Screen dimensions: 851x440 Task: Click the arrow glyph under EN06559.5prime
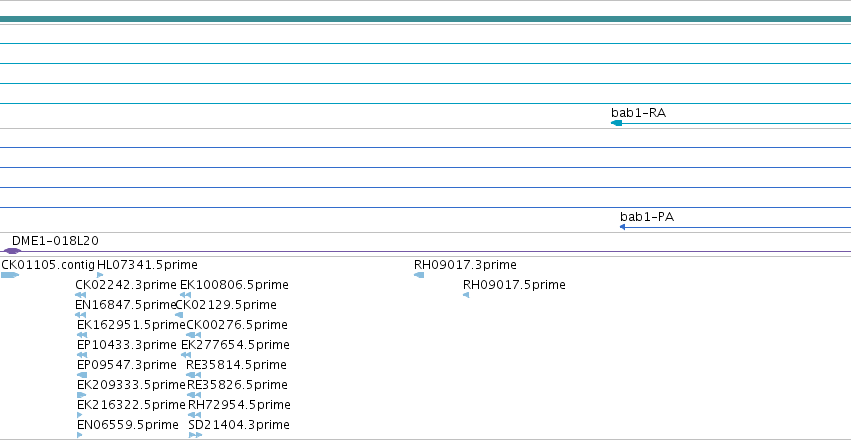click(80, 435)
